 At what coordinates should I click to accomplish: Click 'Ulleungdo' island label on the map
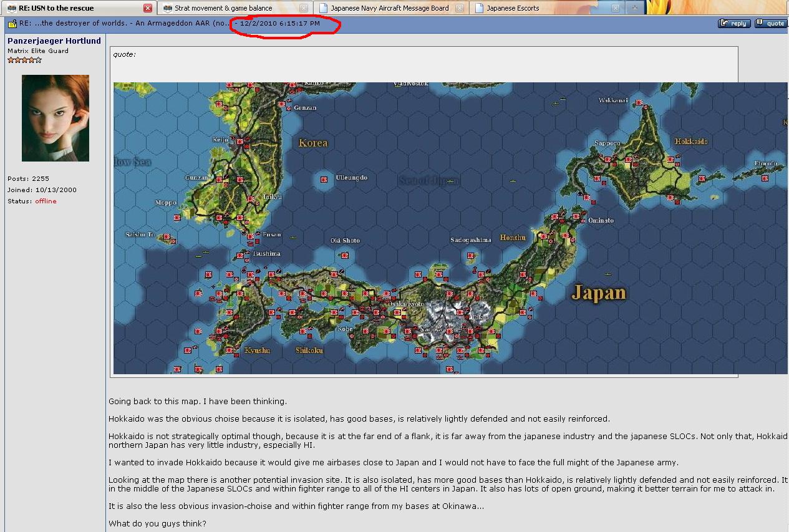(352, 178)
